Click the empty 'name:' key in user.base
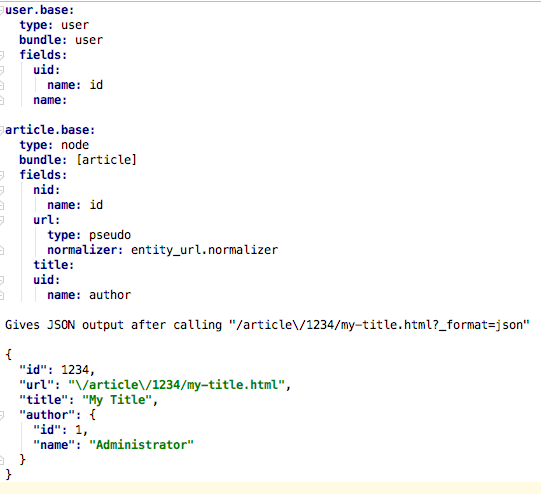 point(50,100)
